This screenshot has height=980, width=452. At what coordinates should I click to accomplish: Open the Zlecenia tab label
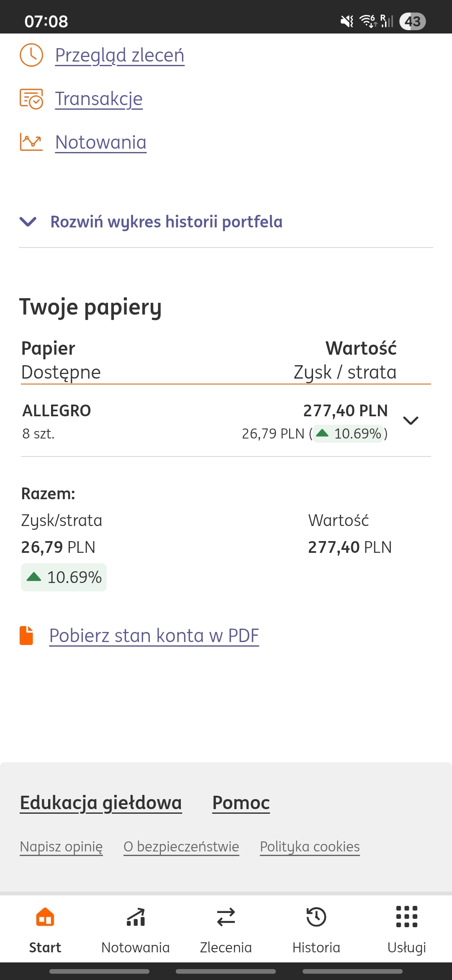point(226,947)
